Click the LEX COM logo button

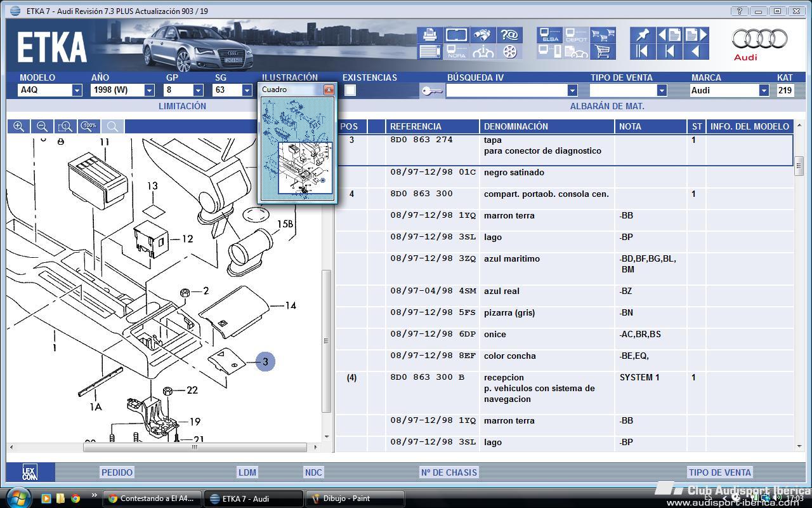pyautogui.click(x=30, y=472)
